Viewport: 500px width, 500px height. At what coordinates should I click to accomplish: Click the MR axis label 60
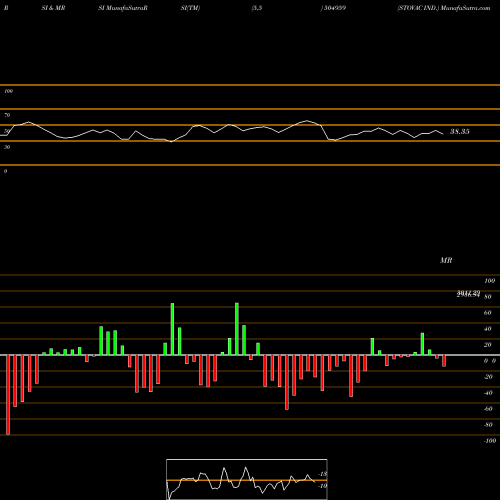pos(488,313)
